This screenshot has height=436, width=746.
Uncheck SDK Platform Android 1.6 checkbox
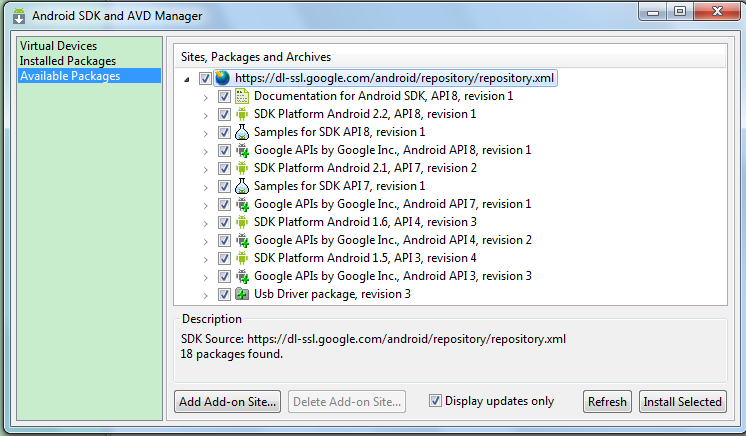224,223
